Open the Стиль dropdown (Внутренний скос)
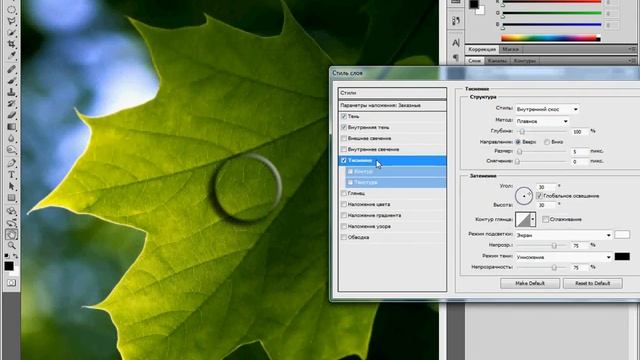Image resolution: width=640 pixels, height=360 pixels. [547, 109]
